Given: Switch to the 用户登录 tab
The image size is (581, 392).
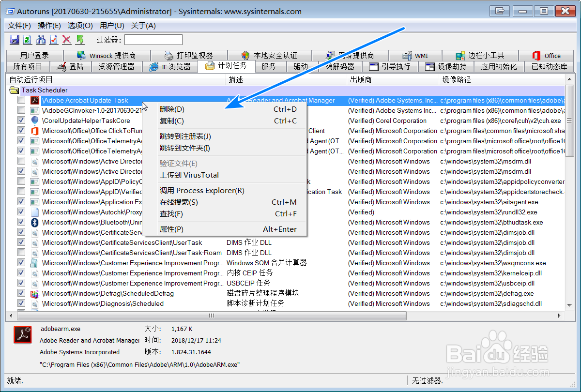Looking at the screenshot, I should pos(35,56).
